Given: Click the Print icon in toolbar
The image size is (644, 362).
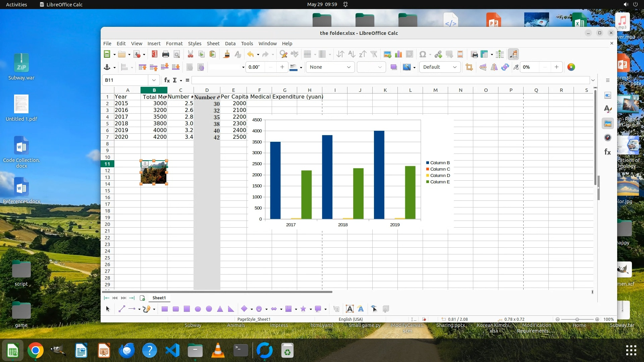Looking at the screenshot, I should (165, 54).
